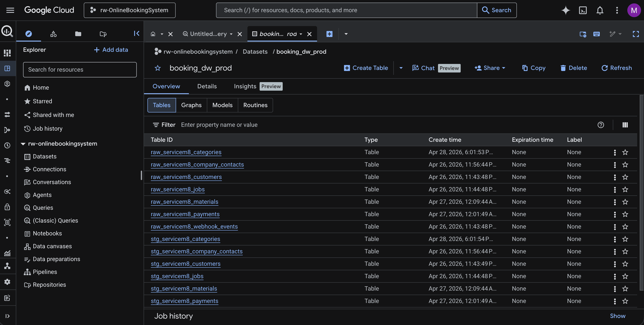Open column display options icon
644x325 pixels.
tap(625, 125)
